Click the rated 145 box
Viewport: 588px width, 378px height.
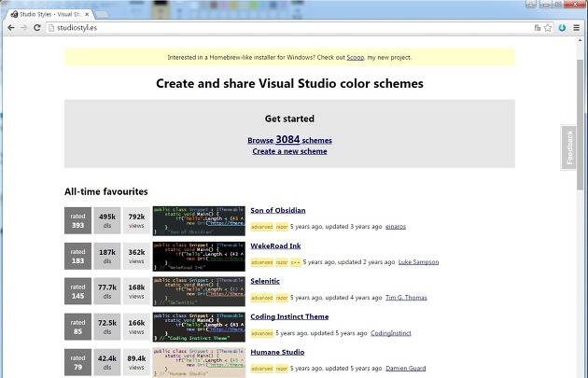click(x=77, y=291)
